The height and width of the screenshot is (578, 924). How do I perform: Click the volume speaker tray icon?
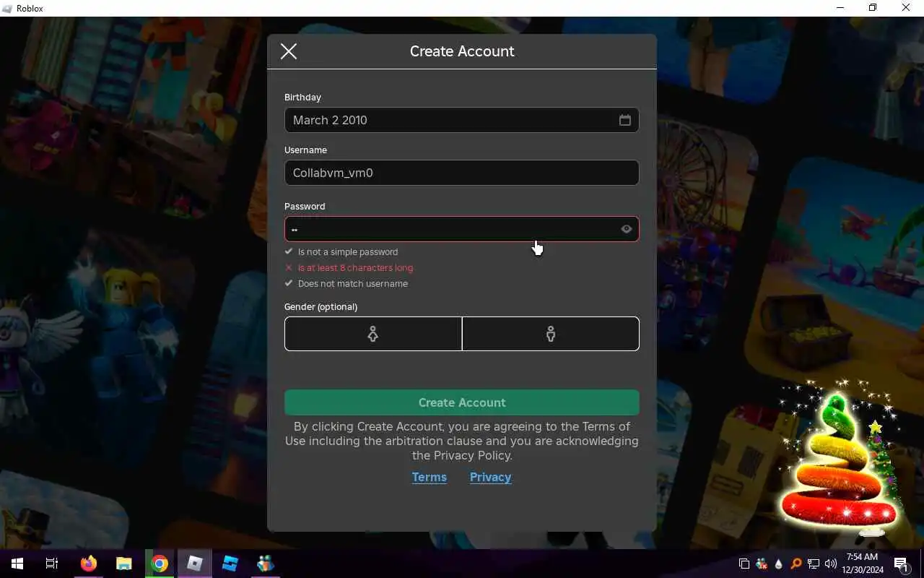[831, 564]
